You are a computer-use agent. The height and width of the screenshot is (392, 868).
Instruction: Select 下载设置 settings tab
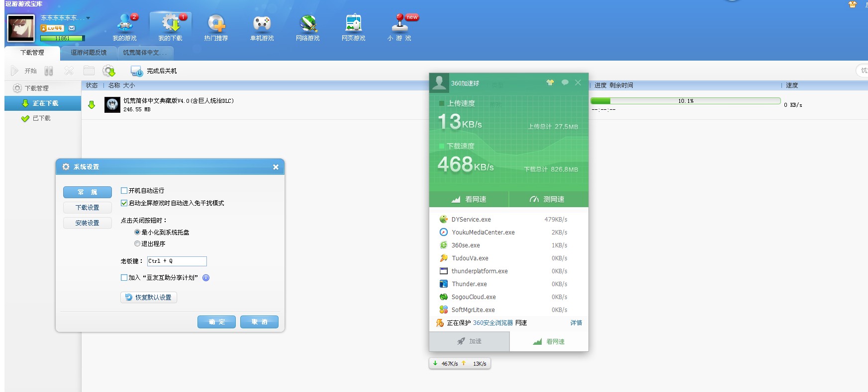[x=88, y=208]
